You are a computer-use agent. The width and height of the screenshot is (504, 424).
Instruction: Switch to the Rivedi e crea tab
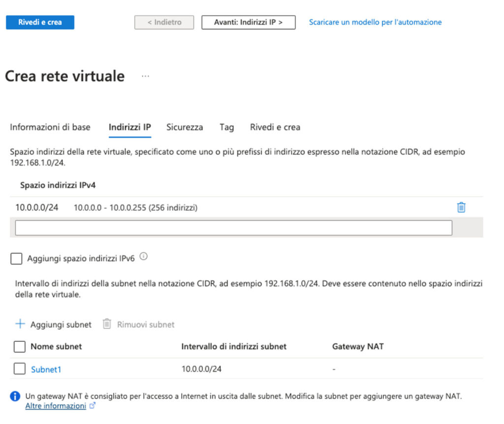275,127
